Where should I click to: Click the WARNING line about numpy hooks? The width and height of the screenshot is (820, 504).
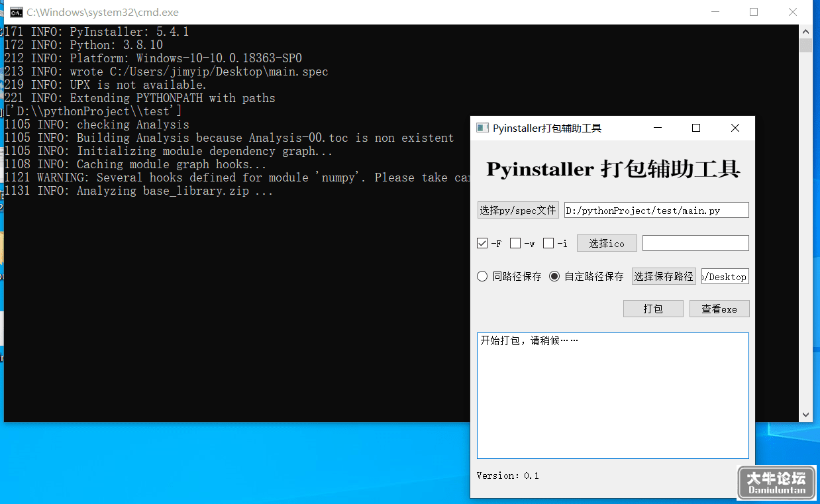click(236, 177)
